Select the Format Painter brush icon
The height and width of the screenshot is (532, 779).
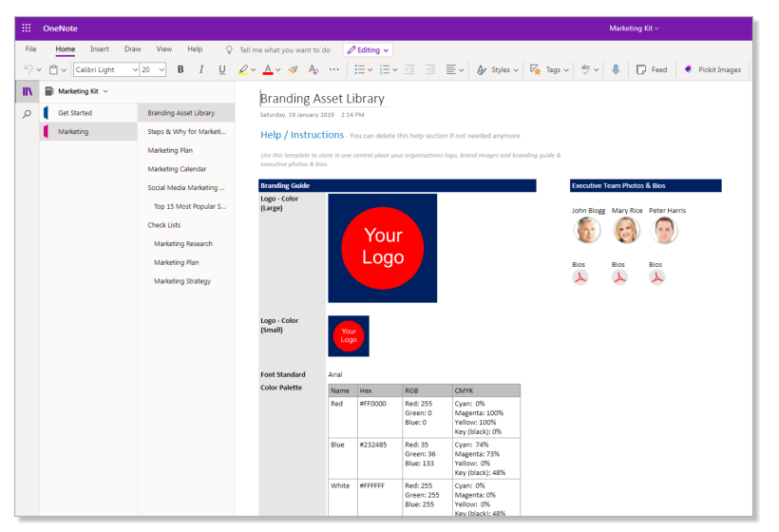294,69
